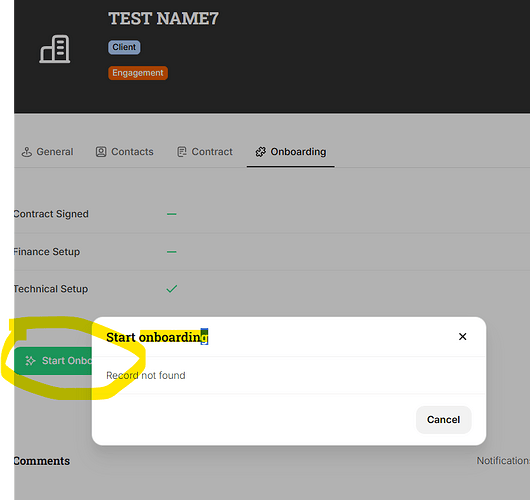Click the TEST NAME7 company title
530x500 pixels.
[163, 18]
